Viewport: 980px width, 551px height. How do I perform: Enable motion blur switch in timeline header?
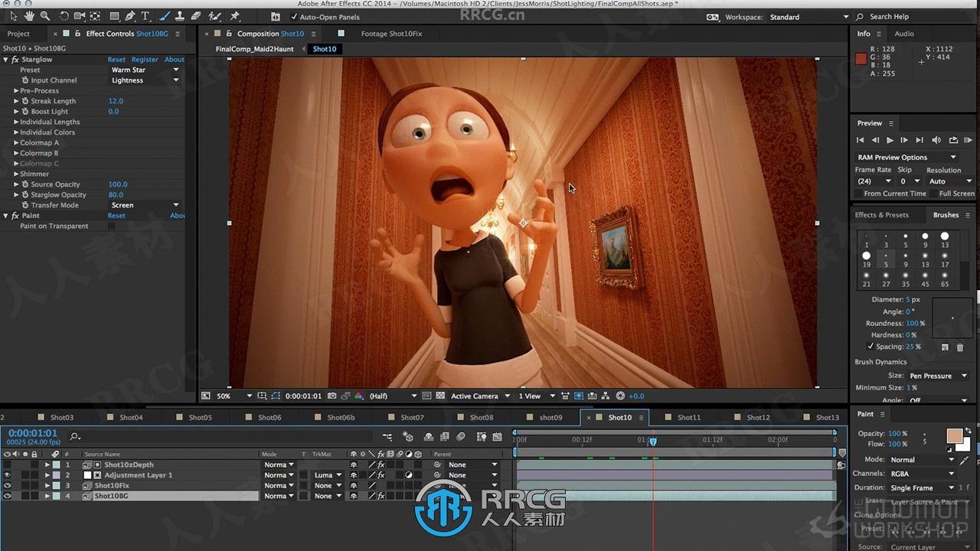[x=461, y=437]
